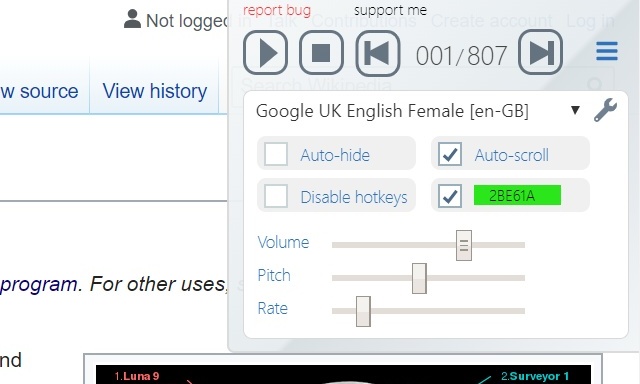Screen dimensions: 640x384
Task: Stop reading with the stop button
Action: coord(321,53)
